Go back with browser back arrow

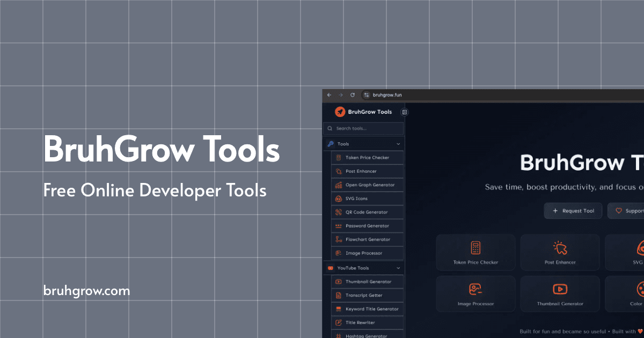pos(329,95)
